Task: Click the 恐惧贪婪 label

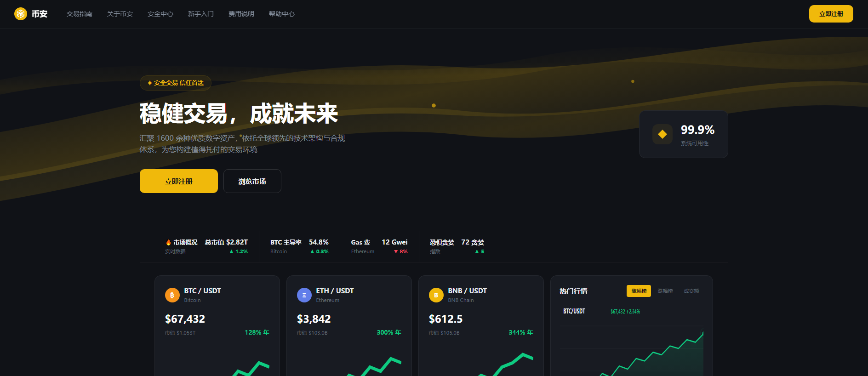Action: pos(442,242)
